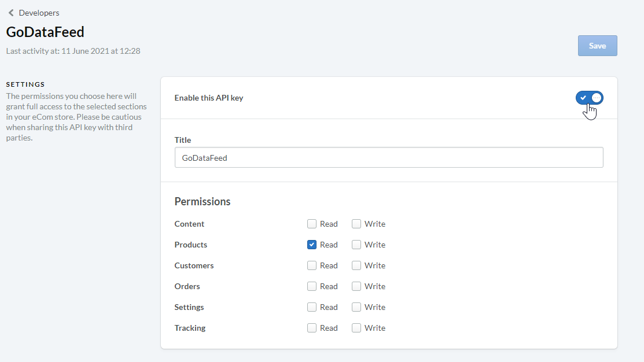Click the Settings permission row label
The image size is (644, 362).
tap(189, 307)
